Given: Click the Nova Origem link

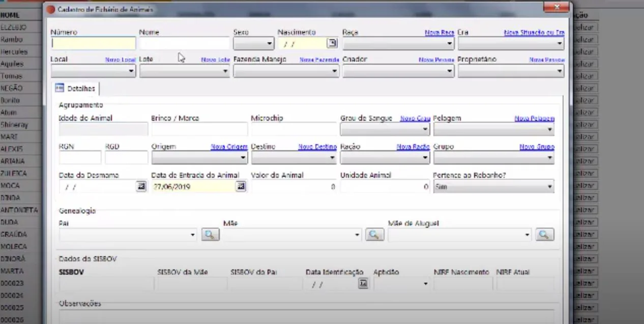Looking at the screenshot, I should (x=229, y=147).
